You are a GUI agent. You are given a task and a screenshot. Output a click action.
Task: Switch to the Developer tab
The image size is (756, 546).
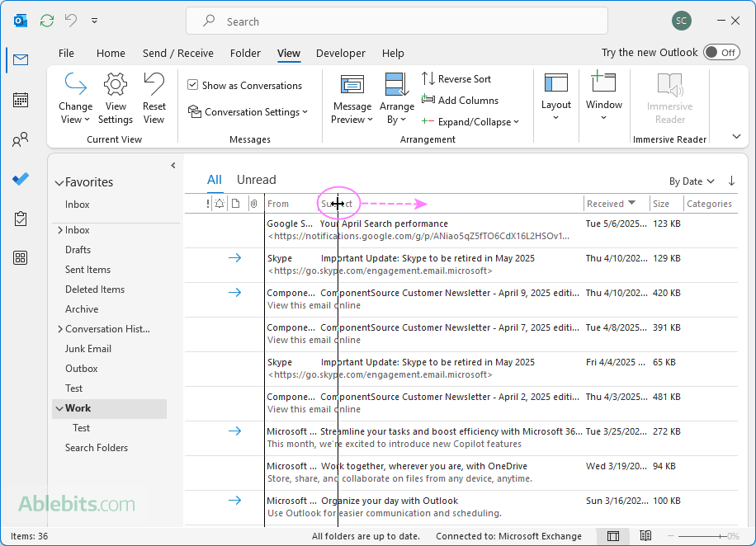click(340, 53)
